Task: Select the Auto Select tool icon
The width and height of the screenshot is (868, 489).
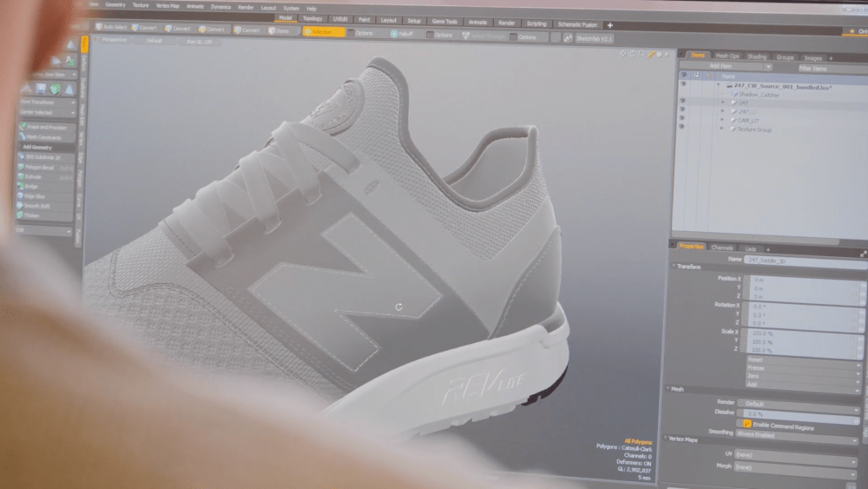Action: point(99,27)
